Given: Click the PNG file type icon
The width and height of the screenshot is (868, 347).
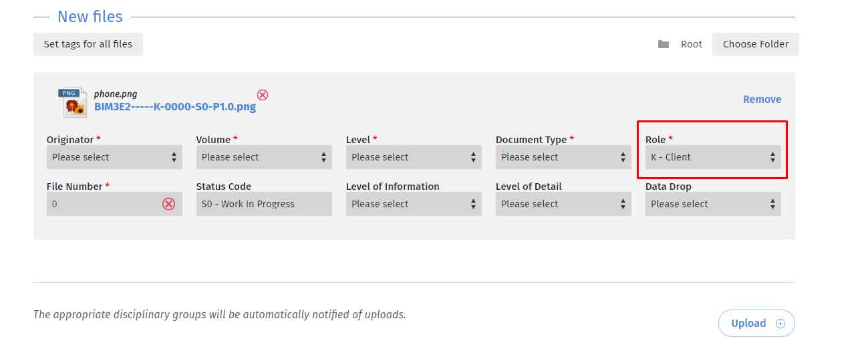Looking at the screenshot, I should pyautogui.click(x=72, y=102).
